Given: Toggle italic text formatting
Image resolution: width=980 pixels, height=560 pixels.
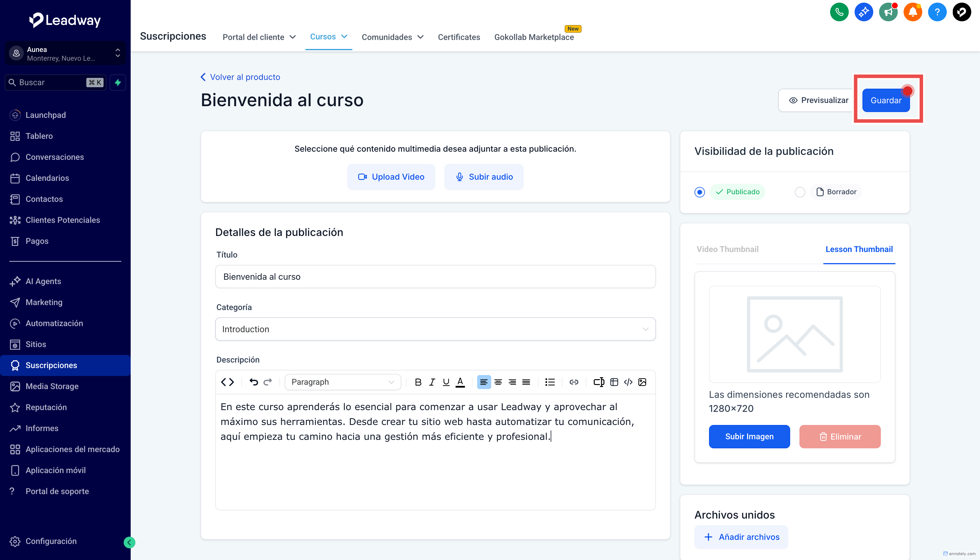Looking at the screenshot, I should coord(432,382).
